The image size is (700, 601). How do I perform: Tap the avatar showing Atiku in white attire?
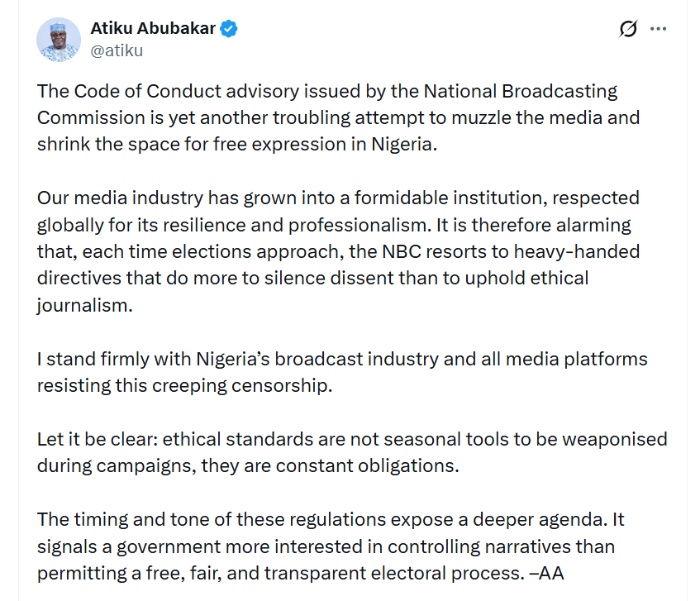click(58, 39)
